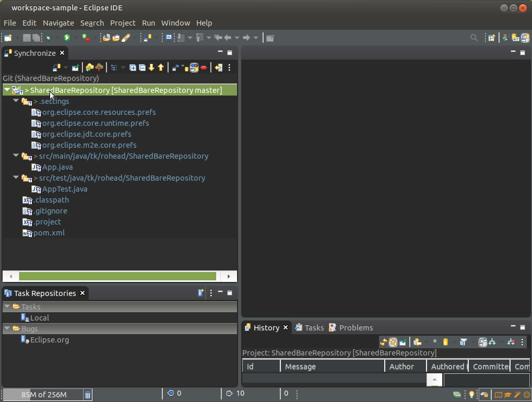Click Collapse All in Synchronize toolbar
532x402 pixels.
pyautogui.click(x=142, y=67)
